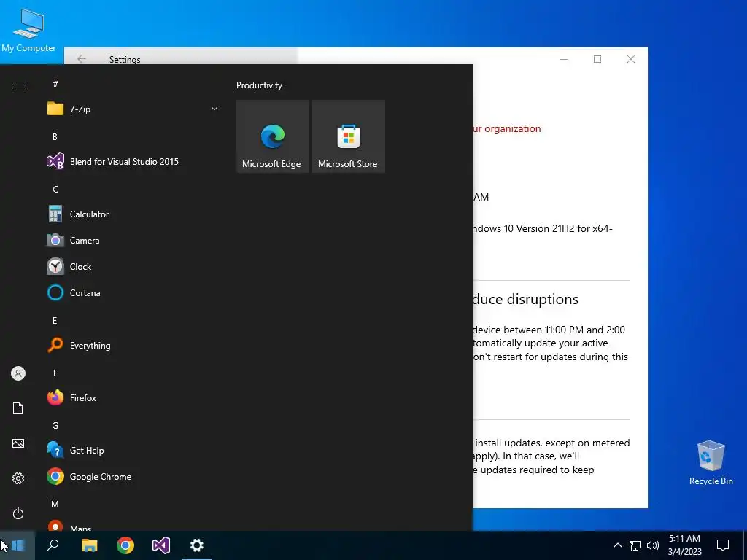Select the B letter header
The image size is (747, 560).
click(x=55, y=136)
